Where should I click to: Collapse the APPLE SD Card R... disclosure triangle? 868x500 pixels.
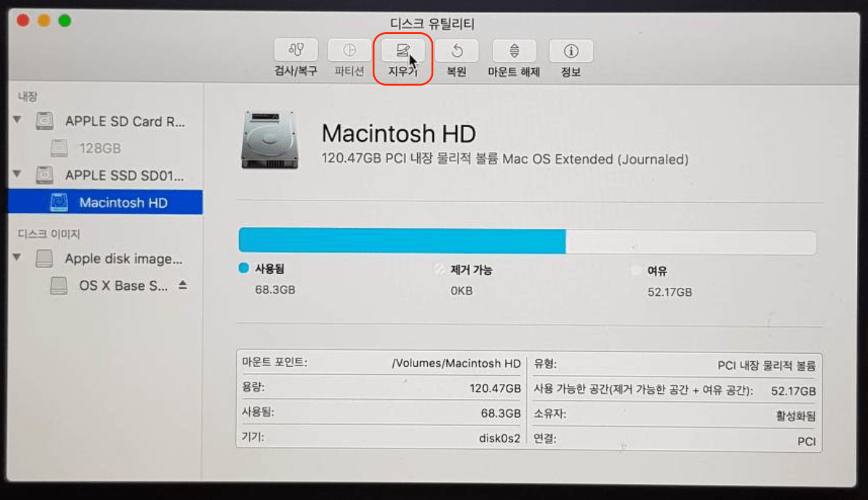pos(17,120)
